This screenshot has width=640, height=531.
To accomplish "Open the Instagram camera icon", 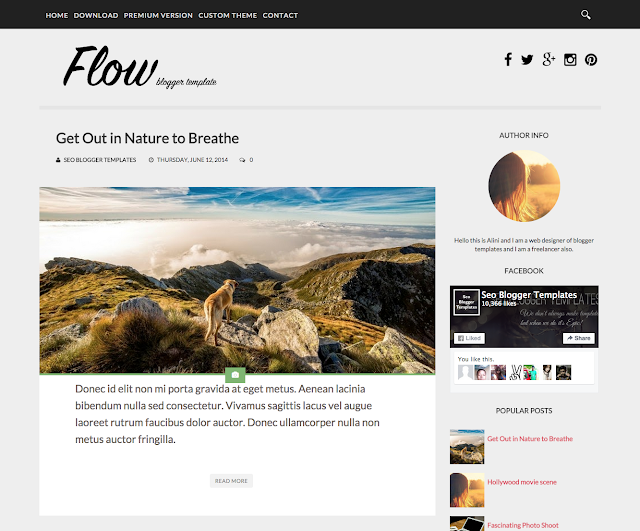I will coord(570,60).
